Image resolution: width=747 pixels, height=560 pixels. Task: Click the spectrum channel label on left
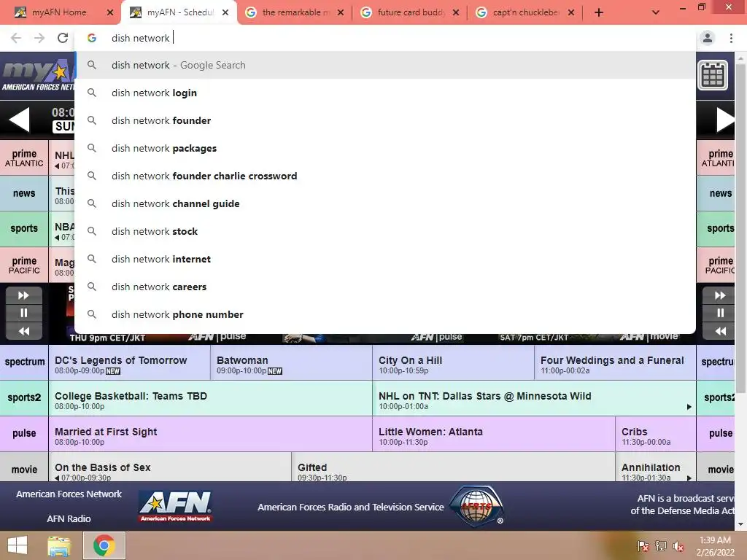pyautogui.click(x=24, y=362)
